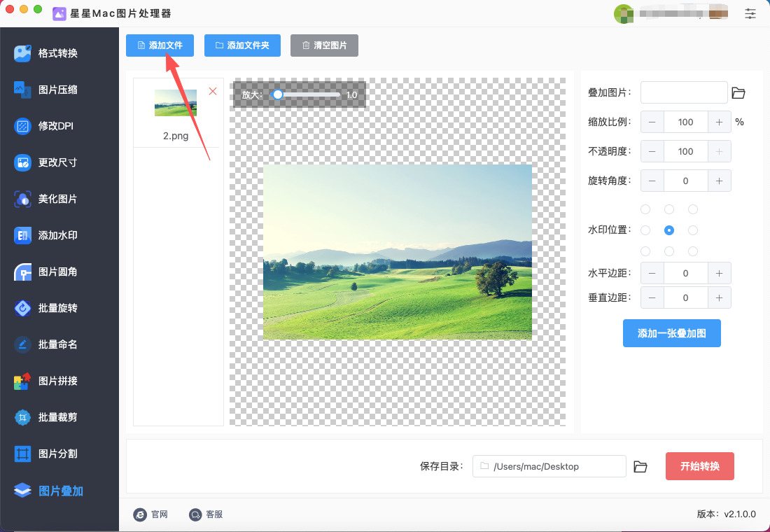This screenshot has width=770, height=532.
Task: Increase 水平边距 with the plus button
Action: click(x=720, y=273)
